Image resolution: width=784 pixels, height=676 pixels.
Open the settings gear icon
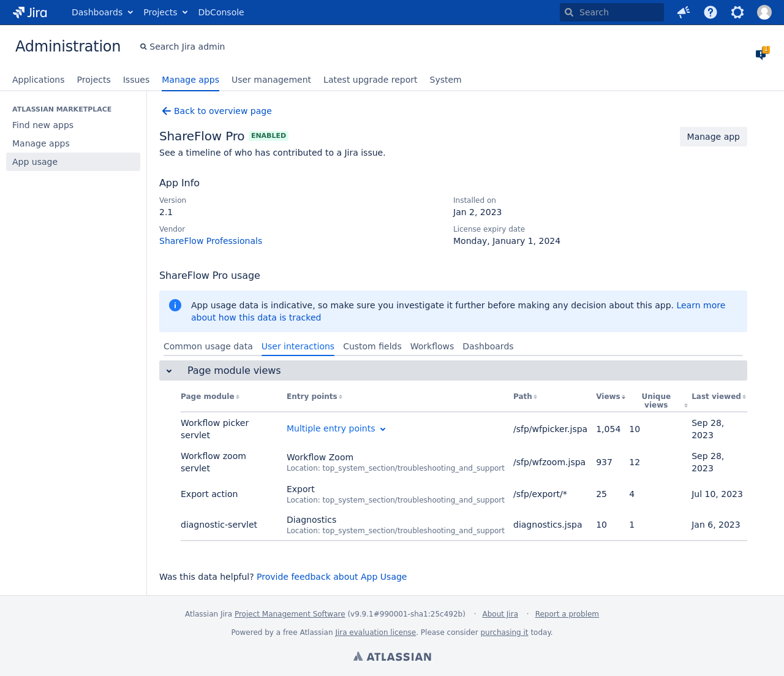tap(737, 12)
